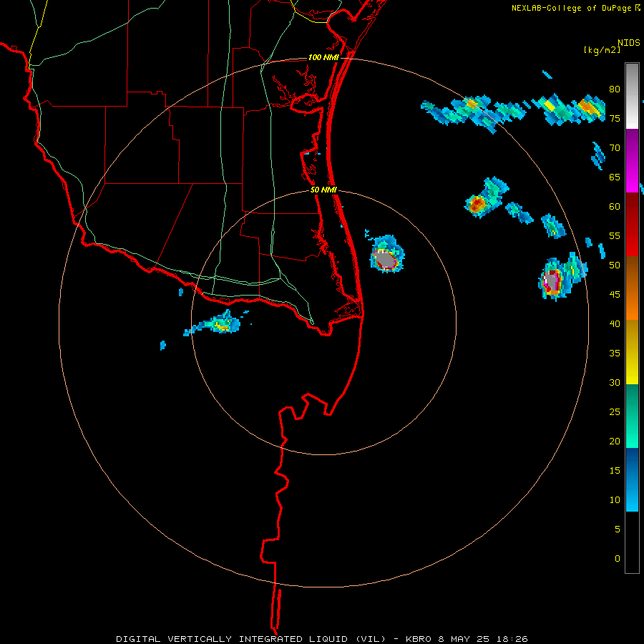Click the 50 value on the color scale

(615, 265)
